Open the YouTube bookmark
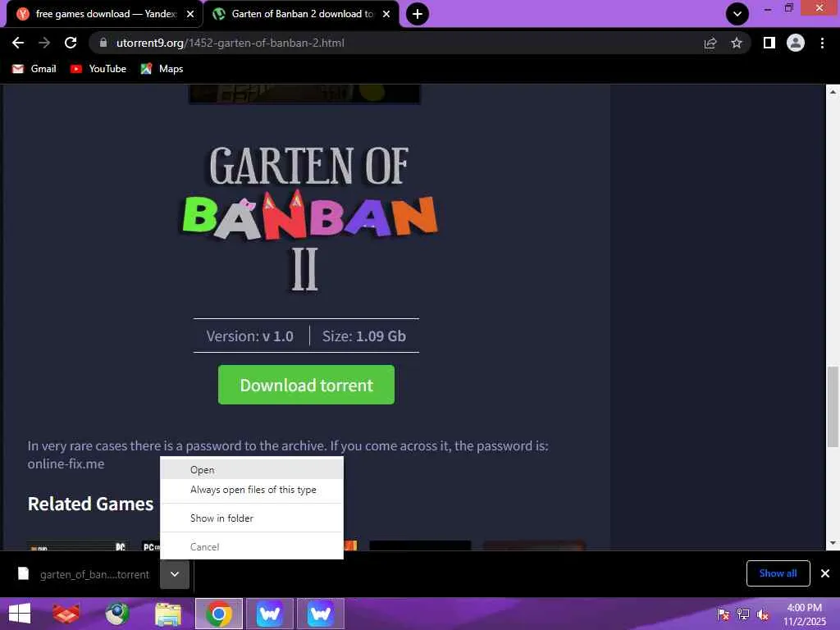 pos(98,69)
